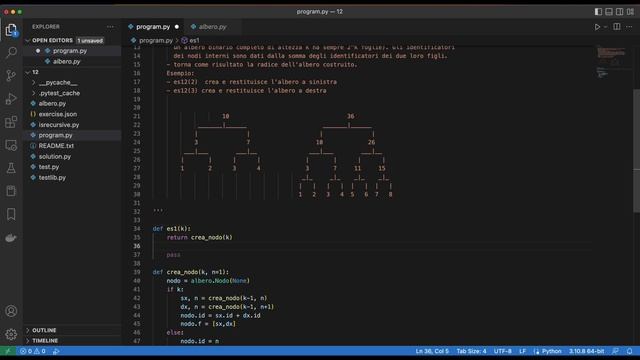640x360 pixels.
Task: Open the Bookmarks view in activity bar
Action: (11, 214)
